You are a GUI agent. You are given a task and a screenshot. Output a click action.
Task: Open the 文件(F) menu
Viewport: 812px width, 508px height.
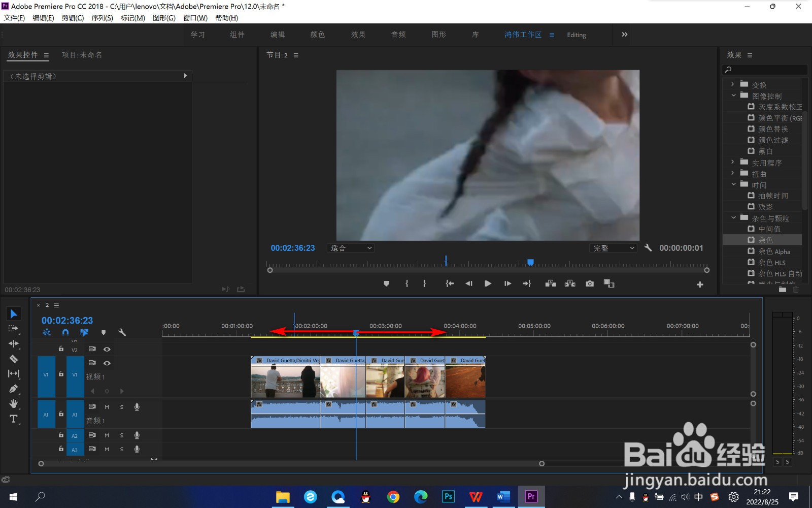click(x=14, y=18)
